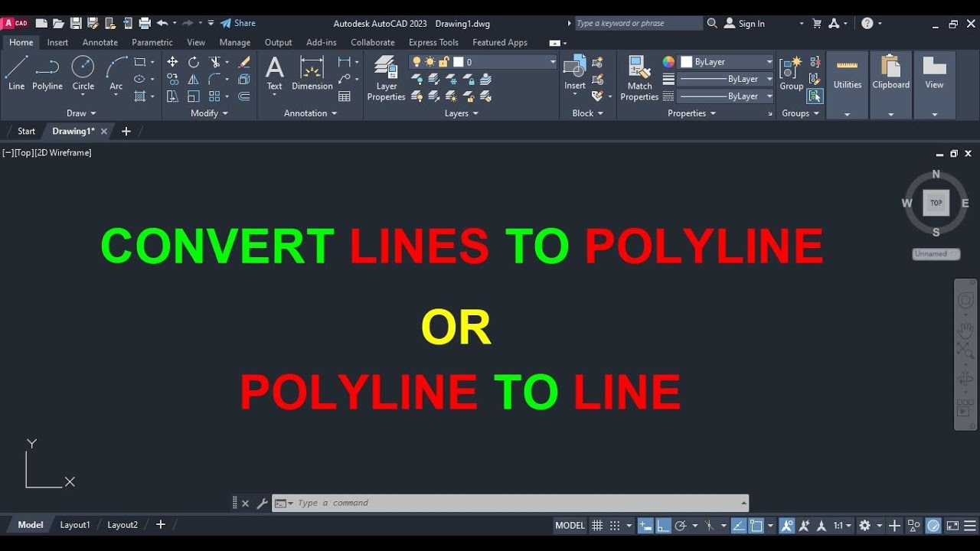
Task: Open the Parametric ribbon tab
Action: (152, 43)
